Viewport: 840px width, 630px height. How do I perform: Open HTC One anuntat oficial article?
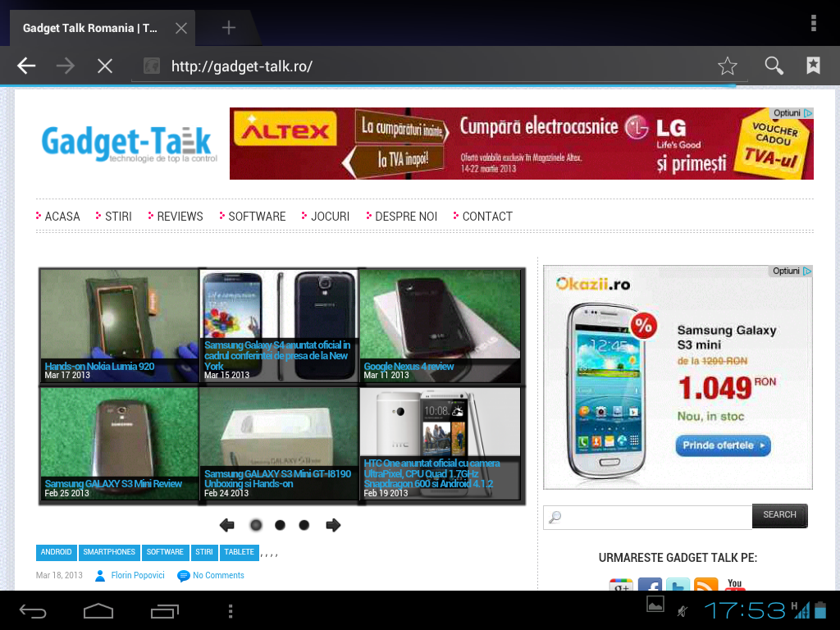440,444
